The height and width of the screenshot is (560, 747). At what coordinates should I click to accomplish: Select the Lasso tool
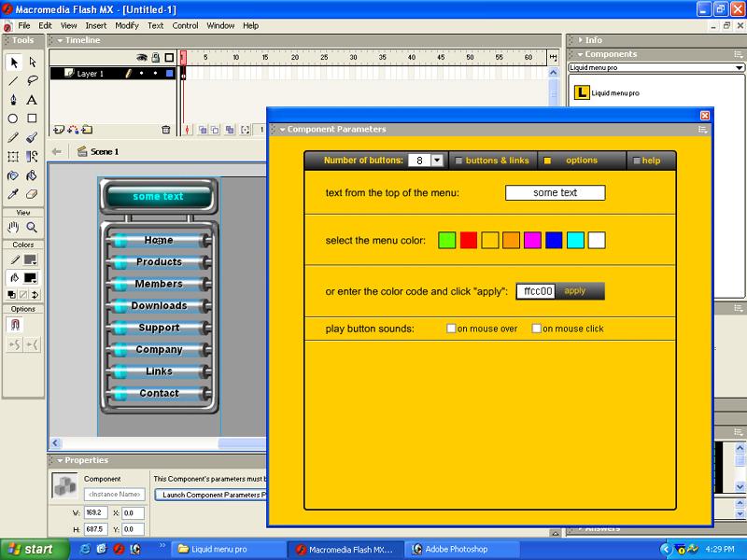32,81
